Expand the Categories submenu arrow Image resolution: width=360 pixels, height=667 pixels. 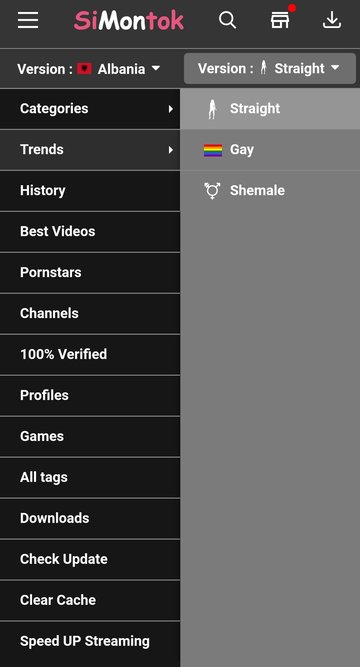(x=171, y=109)
